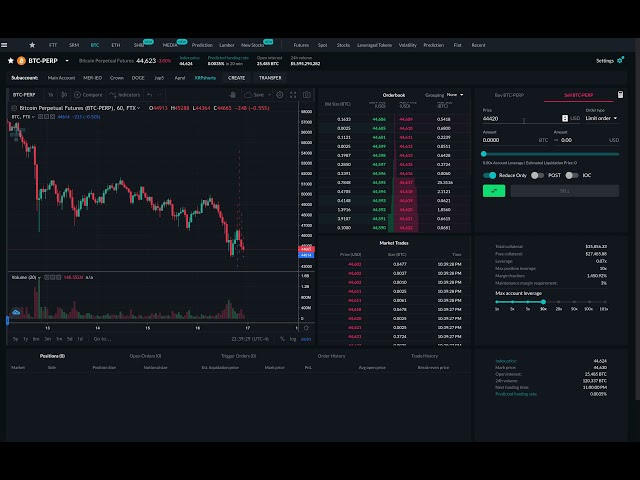Click the orange Bitcoin coin icon

pyautogui.click(x=21, y=61)
